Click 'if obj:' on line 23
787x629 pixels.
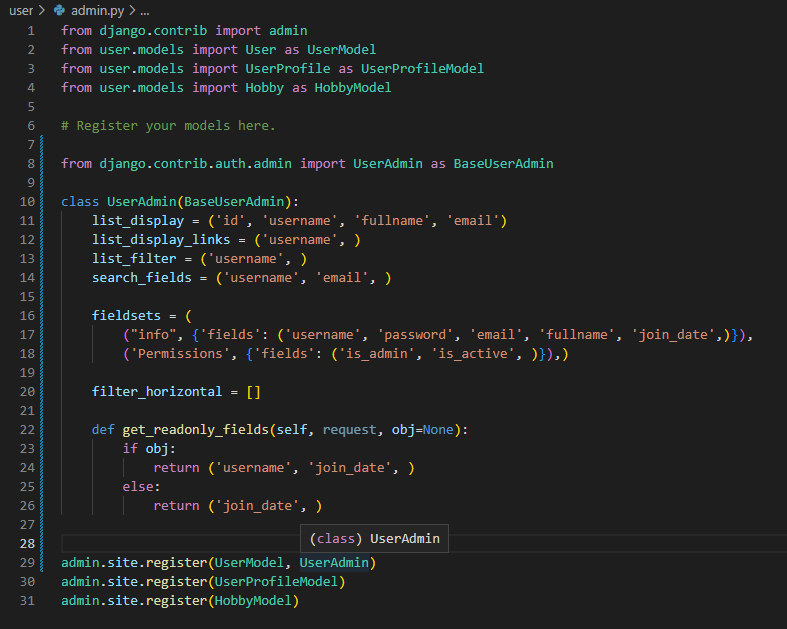[x=149, y=449]
